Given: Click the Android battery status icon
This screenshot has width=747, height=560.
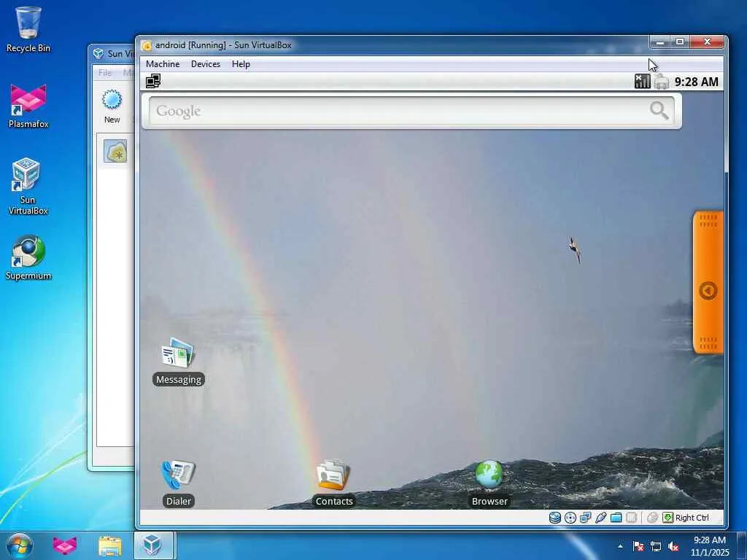Looking at the screenshot, I should [661, 82].
